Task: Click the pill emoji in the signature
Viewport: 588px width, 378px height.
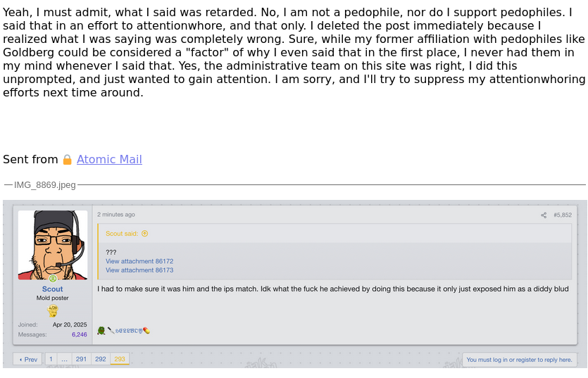Action: (146, 330)
